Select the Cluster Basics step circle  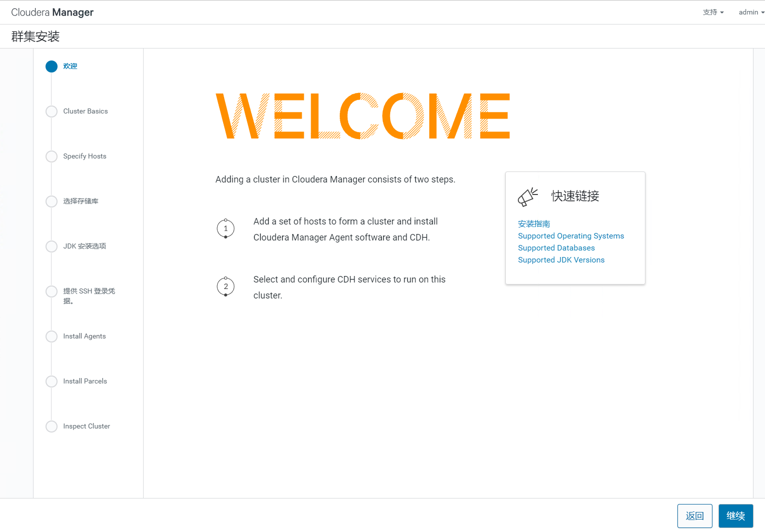tap(52, 111)
